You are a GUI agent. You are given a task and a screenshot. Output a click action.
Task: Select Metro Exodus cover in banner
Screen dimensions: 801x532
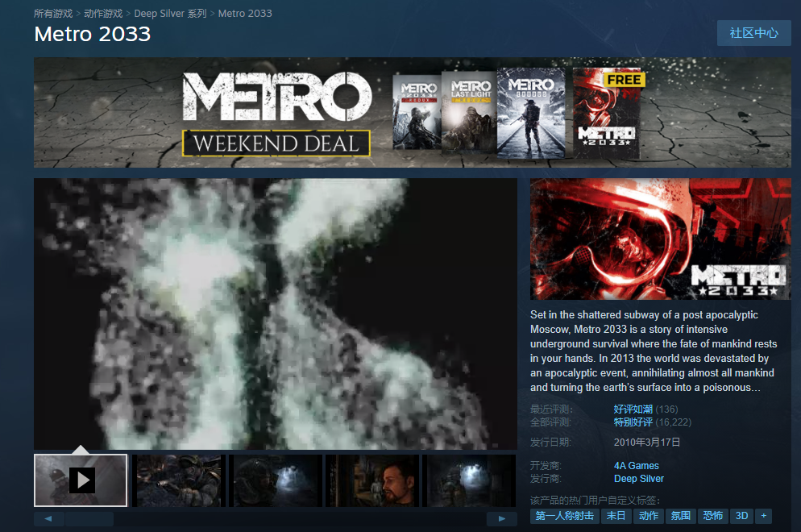pos(531,112)
